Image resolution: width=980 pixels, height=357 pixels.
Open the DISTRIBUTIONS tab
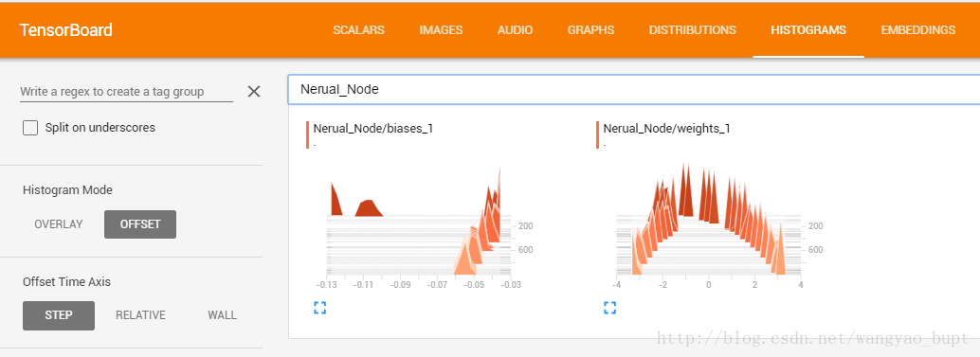click(693, 30)
